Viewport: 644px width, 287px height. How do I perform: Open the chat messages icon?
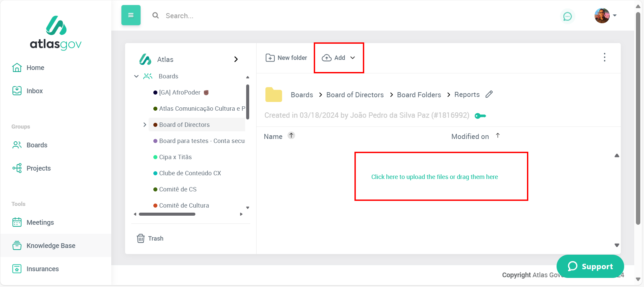pyautogui.click(x=567, y=16)
